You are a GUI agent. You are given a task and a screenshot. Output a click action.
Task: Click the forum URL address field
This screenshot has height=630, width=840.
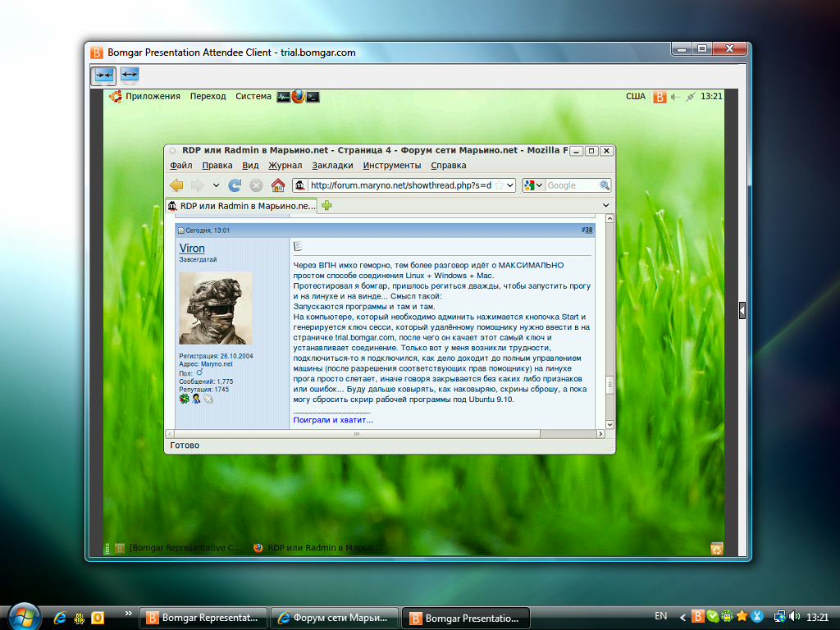(400, 185)
